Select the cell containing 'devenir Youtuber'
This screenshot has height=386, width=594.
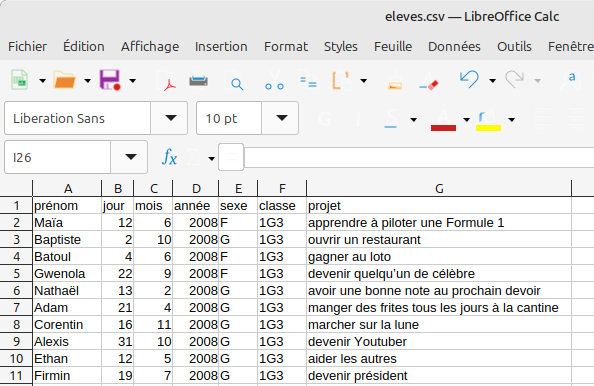[x=439, y=342]
